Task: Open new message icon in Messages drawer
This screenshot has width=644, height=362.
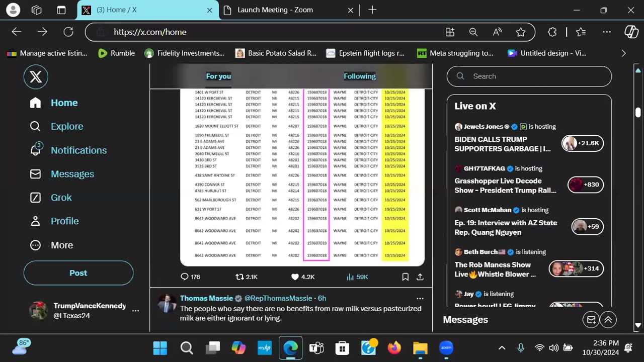Action: click(x=591, y=320)
